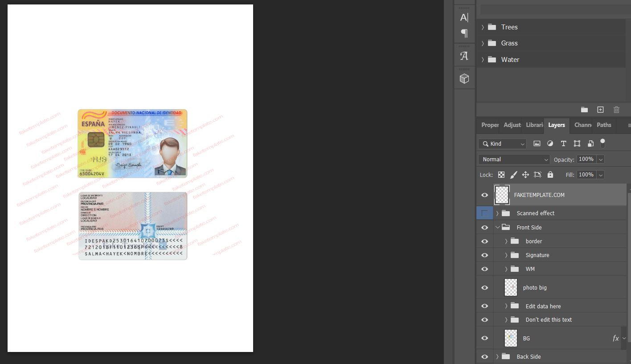Click the Trees group folder icon
The image size is (631, 364).
pyautogui.click(x=492, y=27)
